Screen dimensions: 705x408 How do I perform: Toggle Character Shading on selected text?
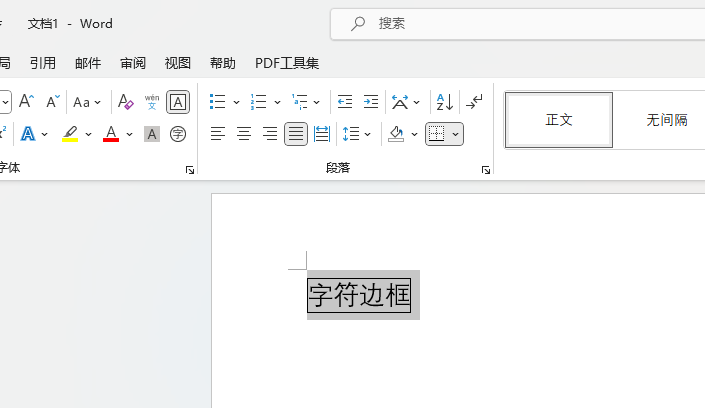click(152, 134)
